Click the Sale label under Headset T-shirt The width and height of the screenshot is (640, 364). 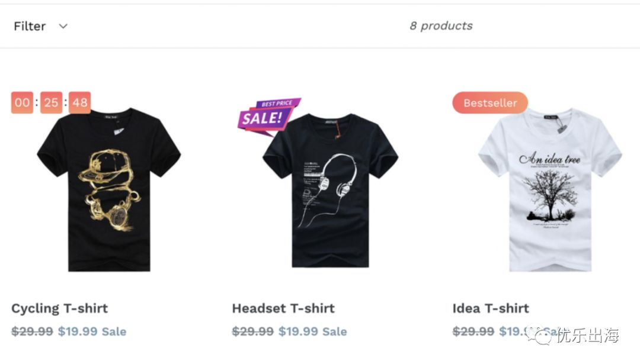coord(334,331)
